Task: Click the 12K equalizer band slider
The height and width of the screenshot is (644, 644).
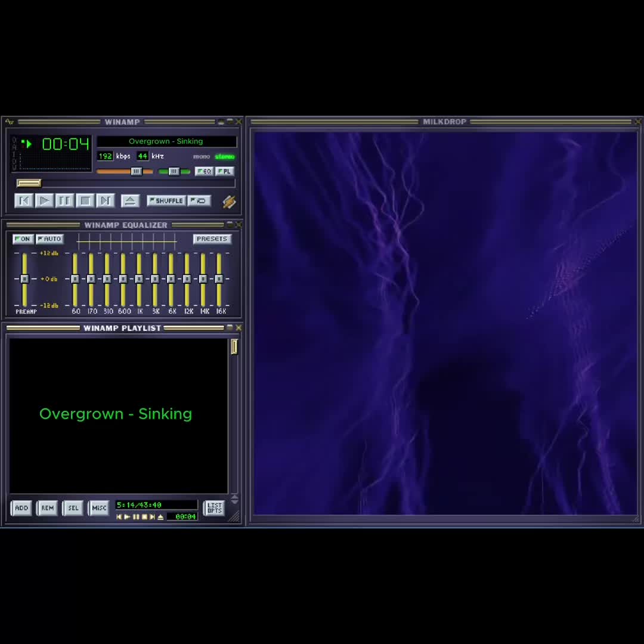Action: pyautogui.click(x=187, y=279)
